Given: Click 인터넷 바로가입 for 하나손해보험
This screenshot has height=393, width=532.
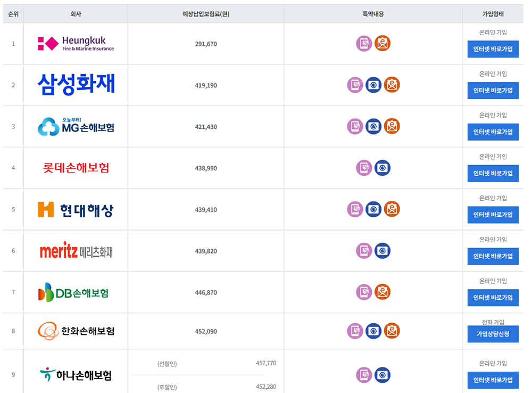Looking at the screenshot, I should coord(493,380).
